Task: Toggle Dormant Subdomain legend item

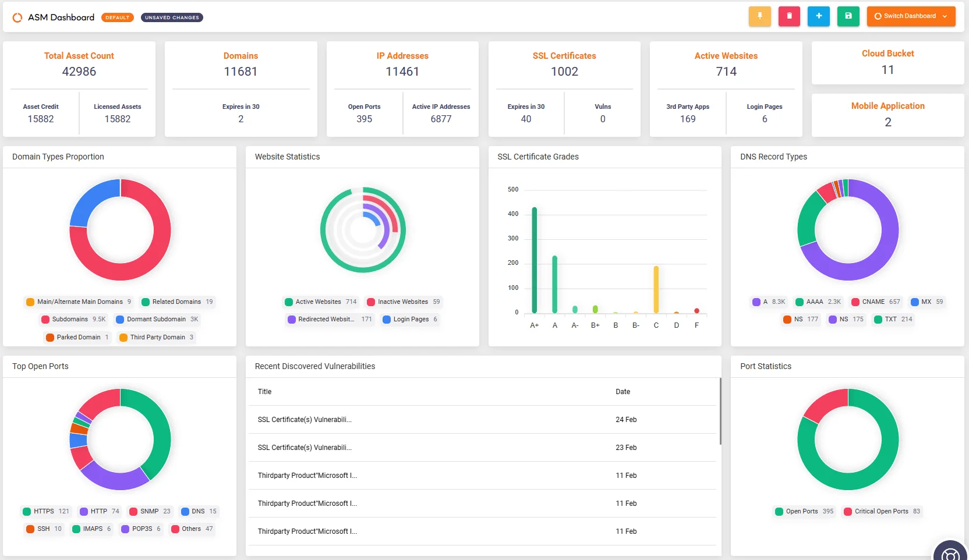Action: tap(157, 319)
